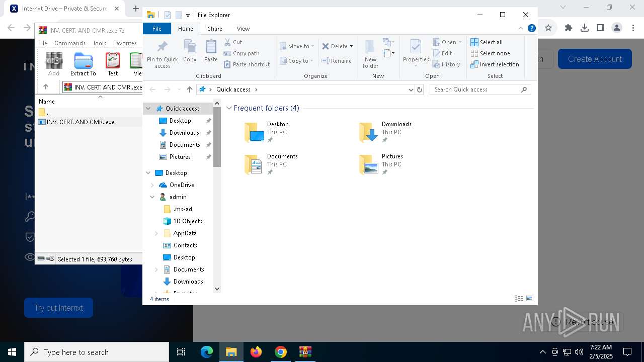Viewport: 644px width, 362px height.
Task: Open WinRAR Tools menu
Action: point(99,43)
